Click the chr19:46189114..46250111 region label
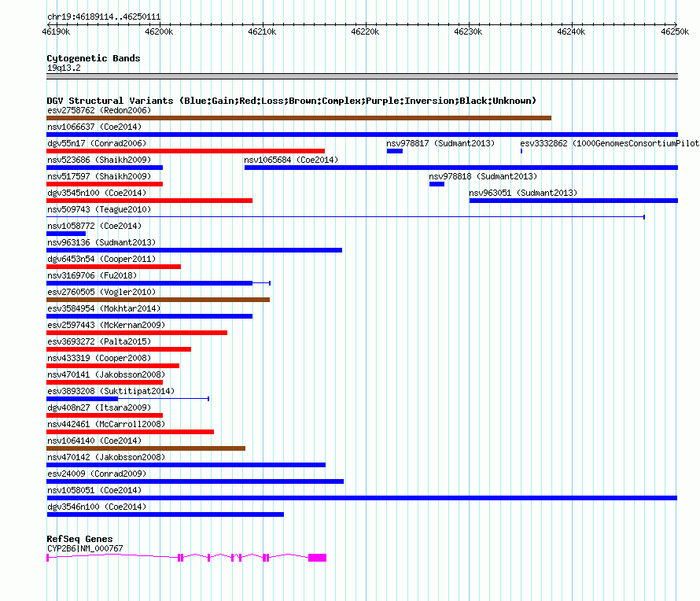The width and height of the screenshot is (700, 601). pyautogui.click(x=104, y=17)
